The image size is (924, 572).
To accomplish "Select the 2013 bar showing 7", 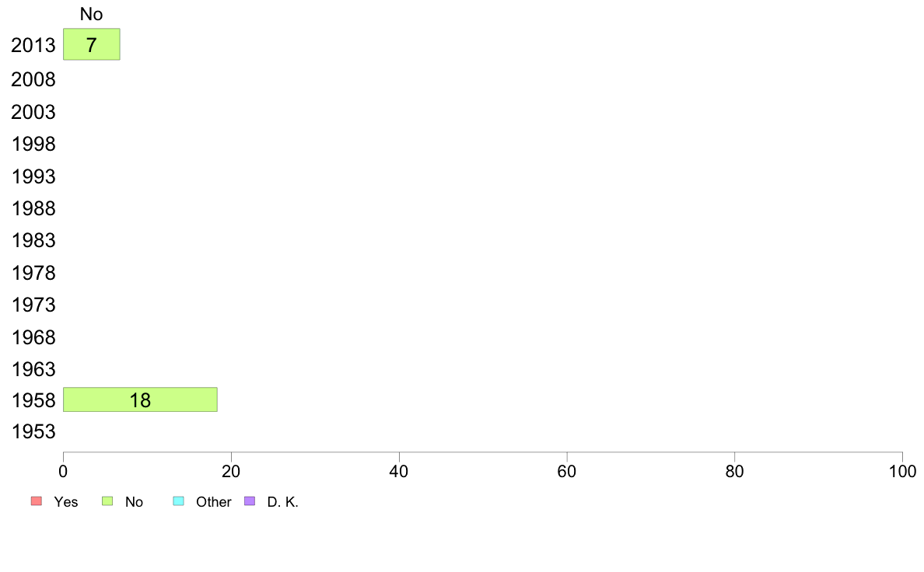I will (91, 44).
